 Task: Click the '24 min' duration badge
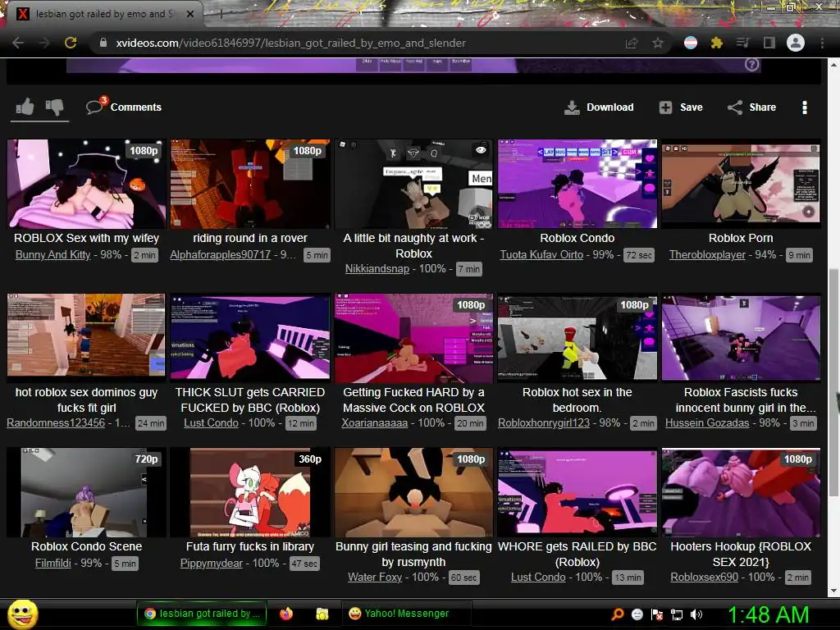tap(151, 424)
